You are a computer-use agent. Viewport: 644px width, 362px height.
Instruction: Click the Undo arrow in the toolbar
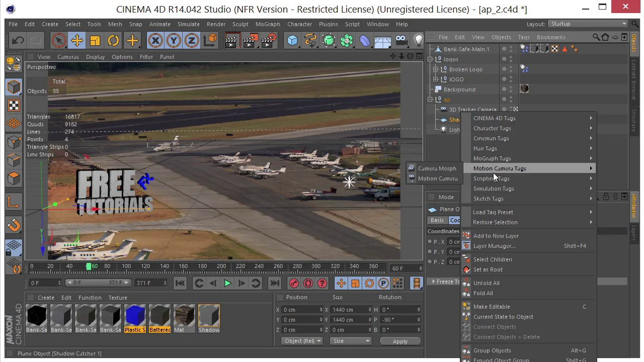tap(17, 40)
